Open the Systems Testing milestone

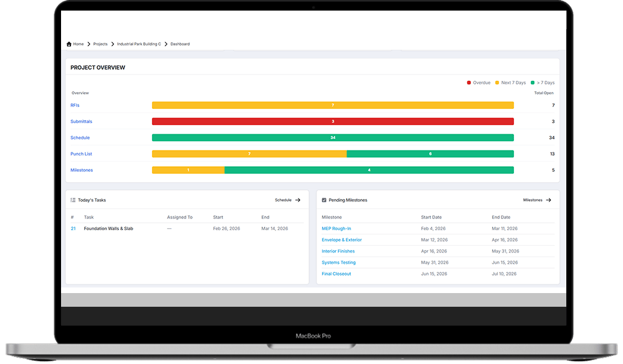(338, 263)
